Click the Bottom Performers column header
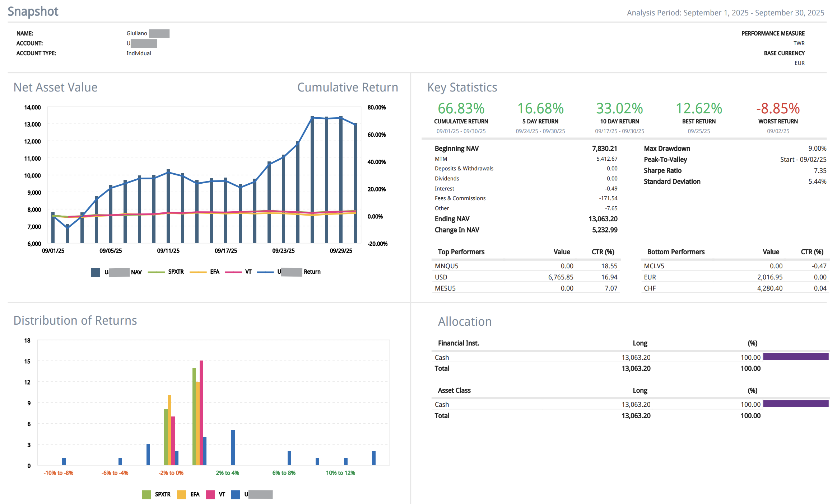The width and height of the screenshot is (837, 504). pyautogui.click(x=675, y=252)
